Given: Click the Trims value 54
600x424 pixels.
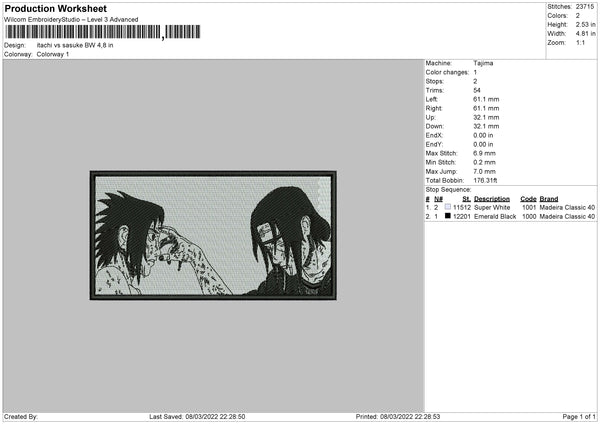Looking at the screenshot, I should (477, 90).
